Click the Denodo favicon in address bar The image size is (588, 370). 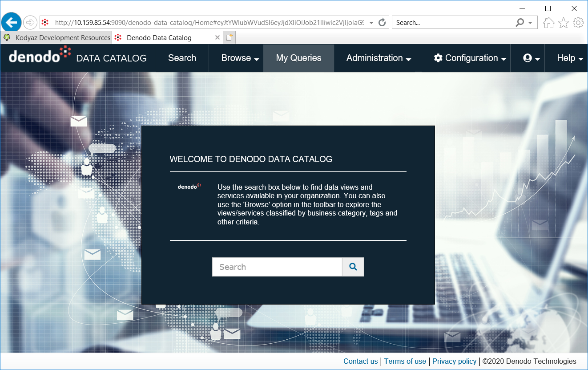(x=45, y=22)
